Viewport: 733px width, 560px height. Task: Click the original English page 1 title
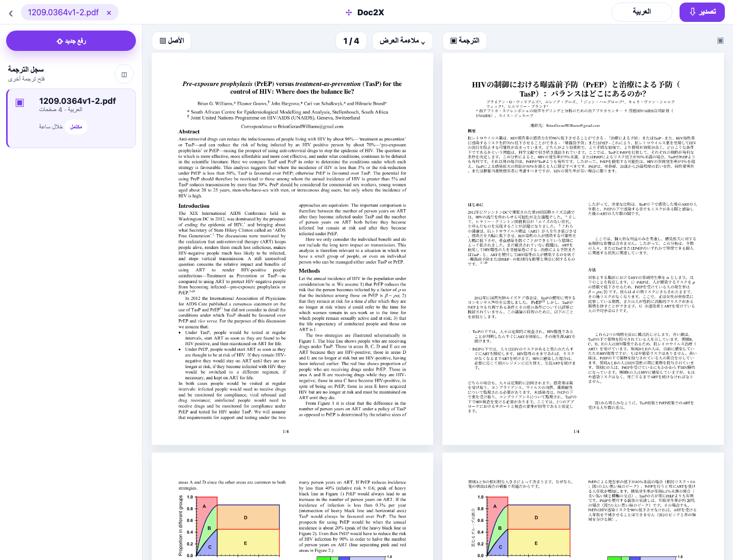[x=292, y=88]
